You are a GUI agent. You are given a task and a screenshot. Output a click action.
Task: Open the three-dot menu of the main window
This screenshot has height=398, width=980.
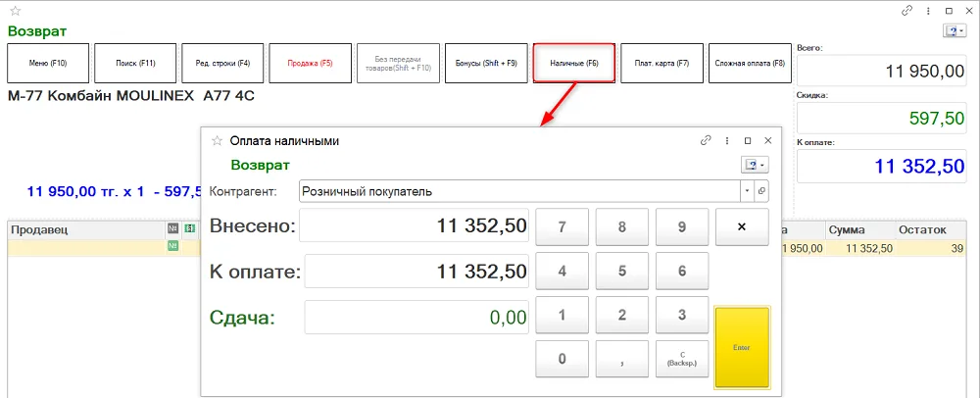tap(928, 11)
